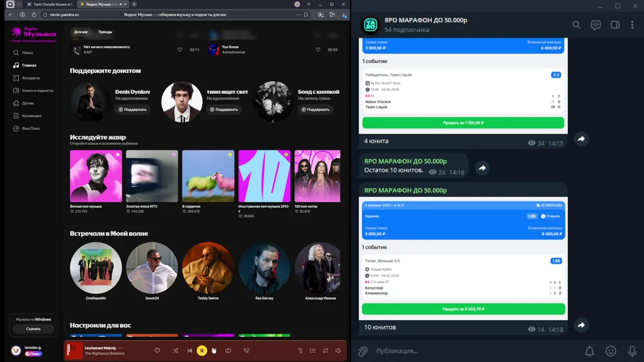
Task: Forward the 10 юнитов post
Action: coord(581,325)
